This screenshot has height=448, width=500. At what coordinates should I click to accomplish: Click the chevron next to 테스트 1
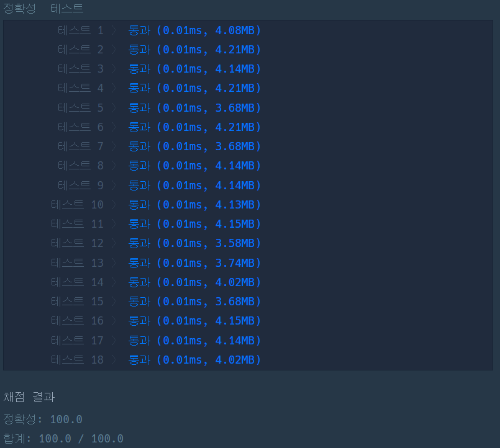114,30
